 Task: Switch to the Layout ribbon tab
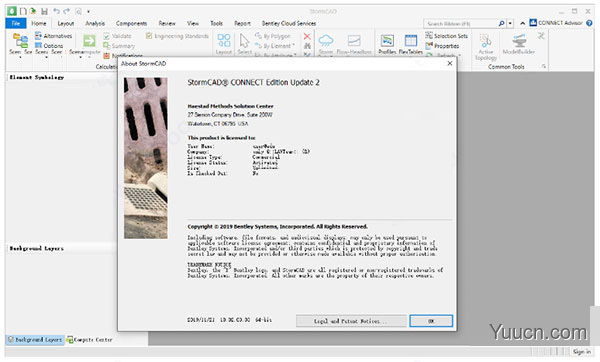click(x=66, y=23)
